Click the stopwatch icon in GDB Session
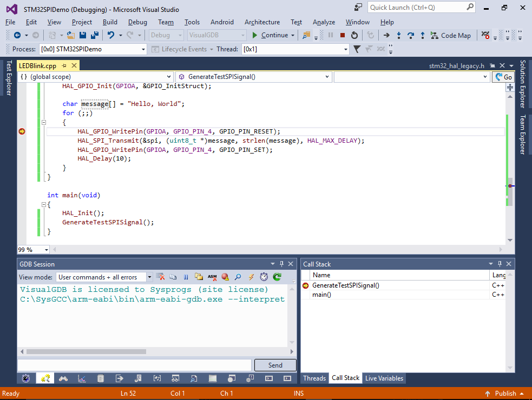 [264, 277]
